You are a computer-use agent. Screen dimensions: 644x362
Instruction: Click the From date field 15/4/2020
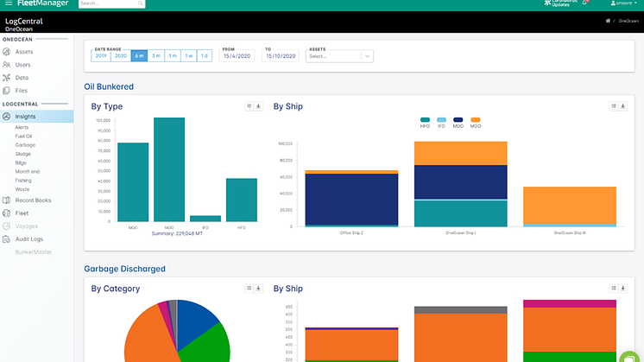[237, 56]
